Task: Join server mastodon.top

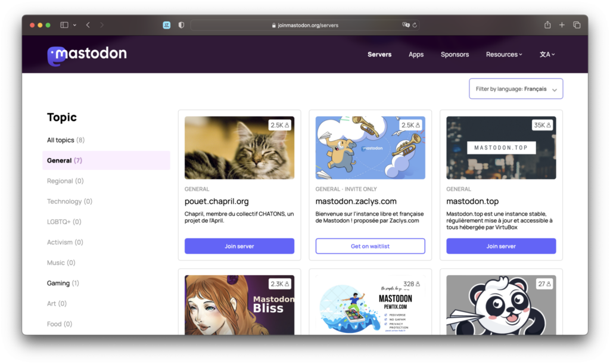Action: [x=501, y=246]
